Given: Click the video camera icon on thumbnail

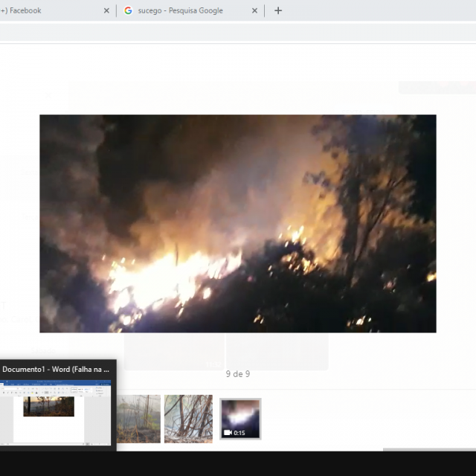Looking at the screenshot, I should [228, 433].
